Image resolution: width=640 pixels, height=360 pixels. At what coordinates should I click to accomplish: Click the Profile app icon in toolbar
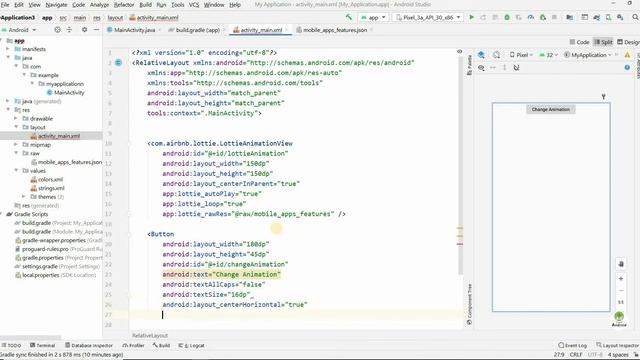point(531,17)
